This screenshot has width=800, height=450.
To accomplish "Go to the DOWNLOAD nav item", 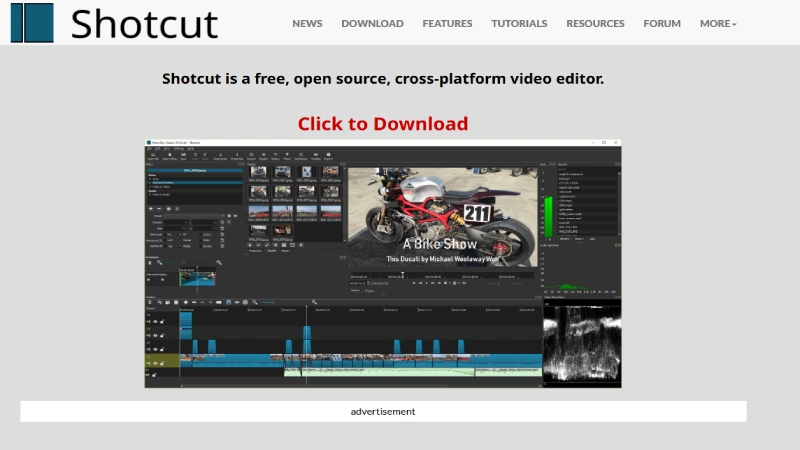I will tap(372, 23).
